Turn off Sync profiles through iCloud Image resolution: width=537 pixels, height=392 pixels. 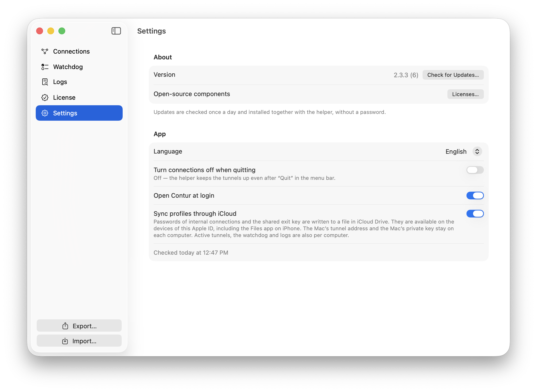475,214
